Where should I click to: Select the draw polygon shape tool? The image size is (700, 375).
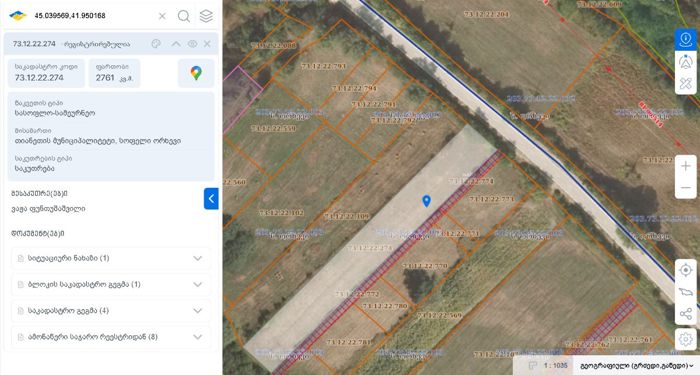click(686, 292)
